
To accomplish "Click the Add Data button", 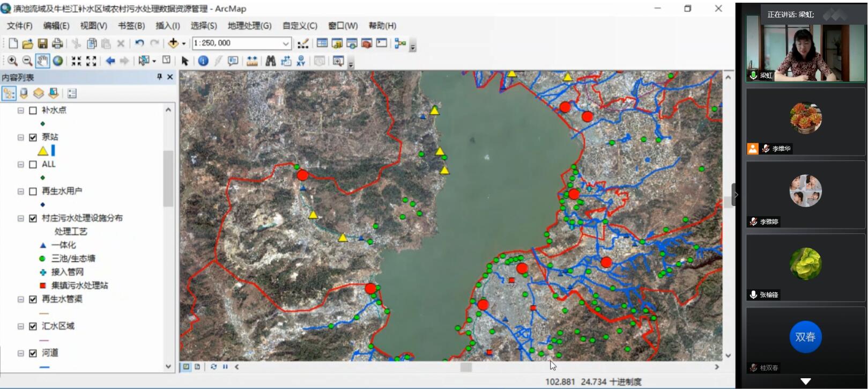I will tap(173, 43).
